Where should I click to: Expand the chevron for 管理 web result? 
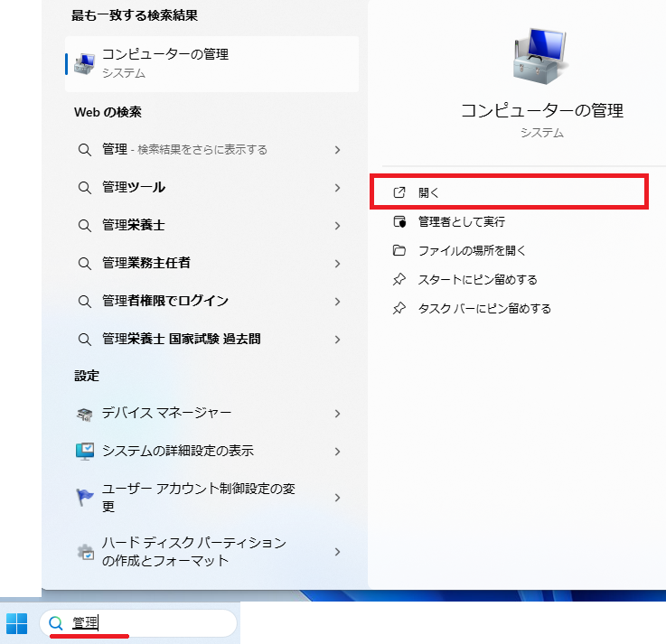[x=338, y=149]
